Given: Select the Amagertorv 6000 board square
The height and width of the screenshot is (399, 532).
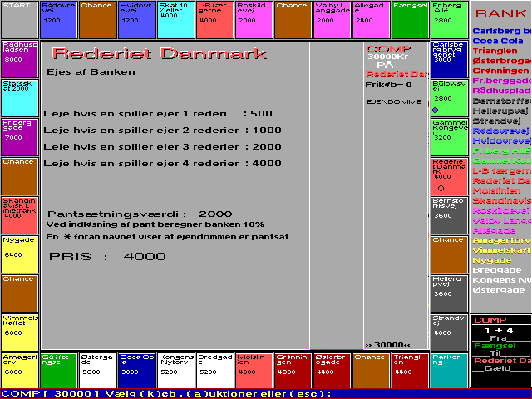Looking at the screenshot, I should click(20, 370).
